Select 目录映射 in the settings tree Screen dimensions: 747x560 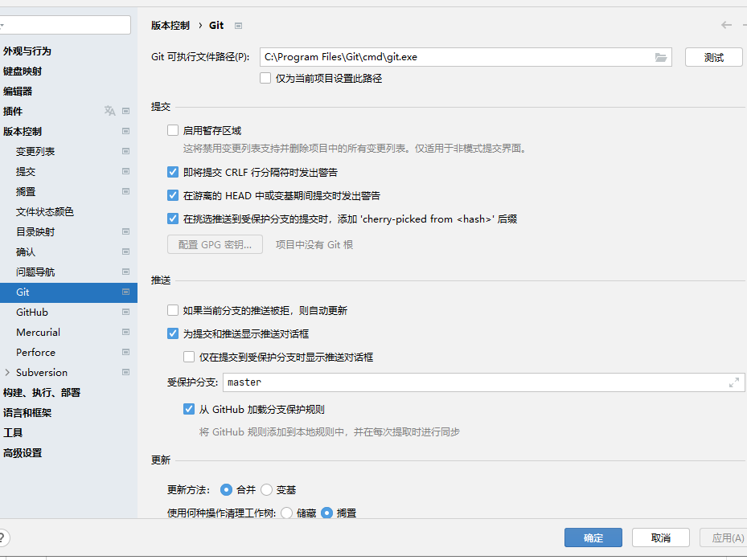[x=35, y=231]
